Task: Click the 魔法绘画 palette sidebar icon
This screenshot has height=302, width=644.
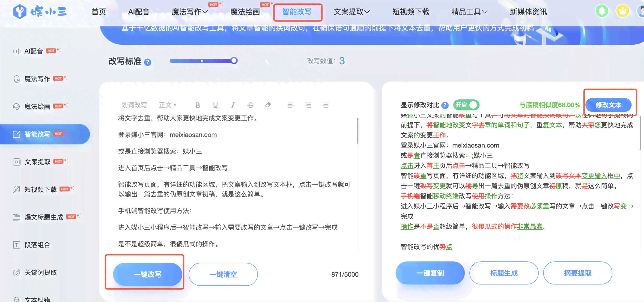Action: (17, 107)
